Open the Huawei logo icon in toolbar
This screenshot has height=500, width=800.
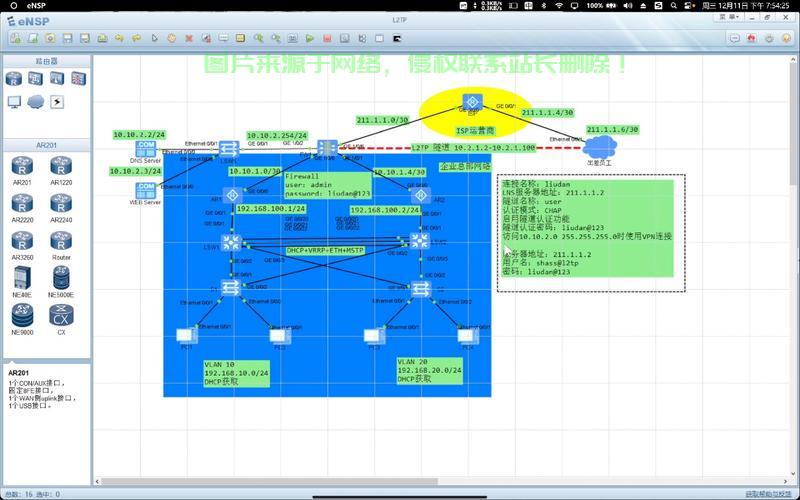click(752, 38)
